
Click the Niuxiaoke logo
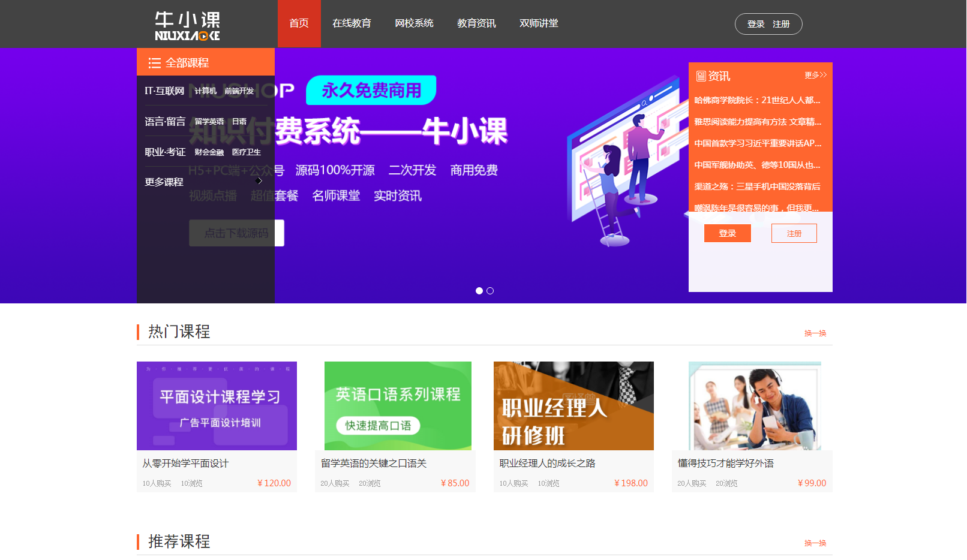pos(187,26)
